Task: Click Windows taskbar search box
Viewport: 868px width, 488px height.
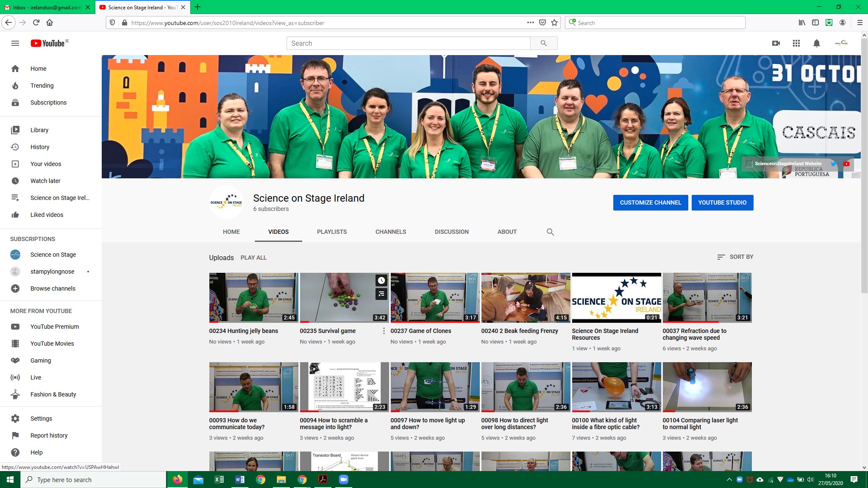Action: [x=93, y=480]
